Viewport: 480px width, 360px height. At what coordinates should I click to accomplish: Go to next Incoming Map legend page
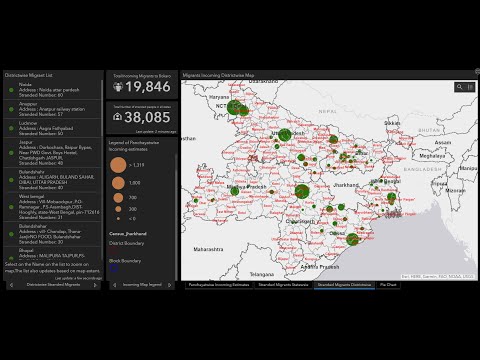coord(170,285)
